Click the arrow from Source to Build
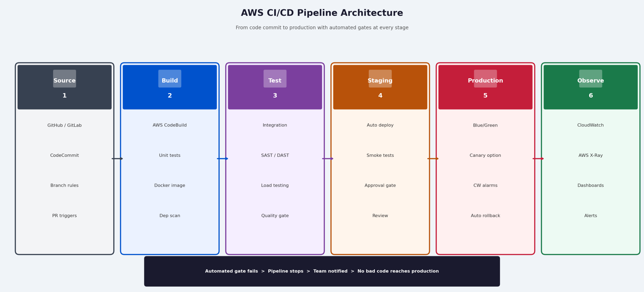The width and height of the screenshot is (644, 292). point(117,159)
